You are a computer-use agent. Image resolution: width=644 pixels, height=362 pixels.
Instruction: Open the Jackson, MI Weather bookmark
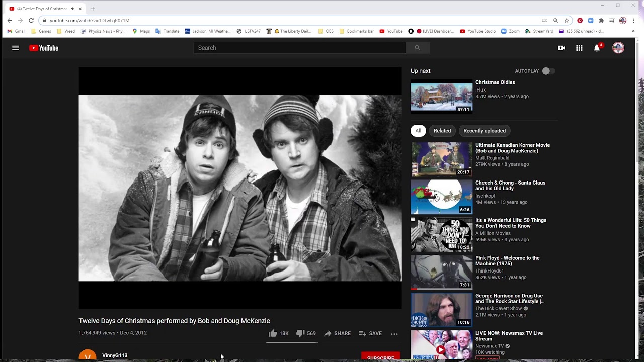pyautogui.click(x=208, y=31)
